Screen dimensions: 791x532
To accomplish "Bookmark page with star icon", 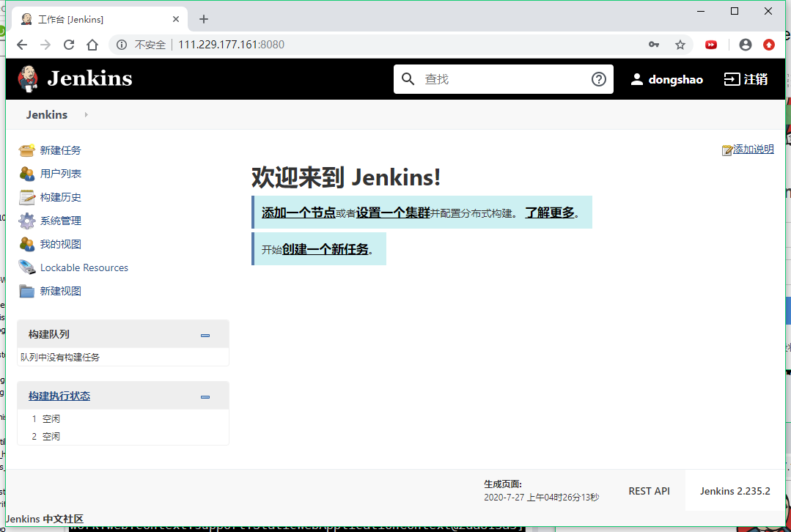I will 680,45.
